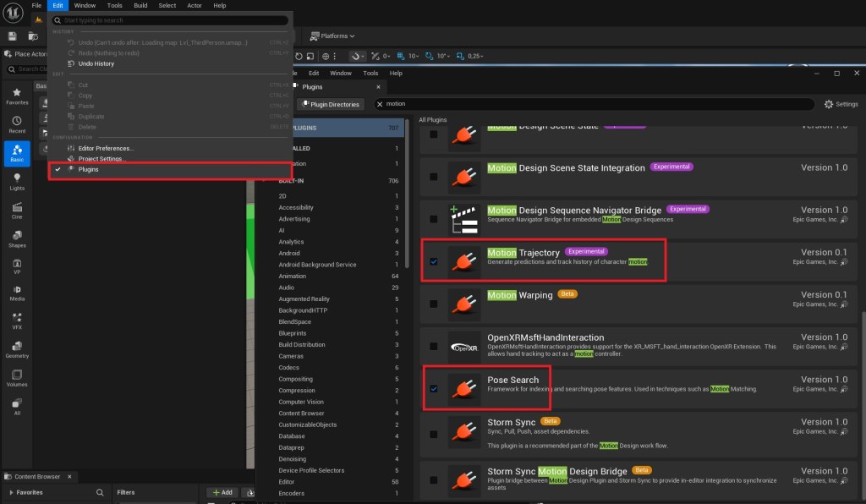Choose Editor Preferences from Edit menu
Viewport: 866px width, 504px height.
click(106, 148)
